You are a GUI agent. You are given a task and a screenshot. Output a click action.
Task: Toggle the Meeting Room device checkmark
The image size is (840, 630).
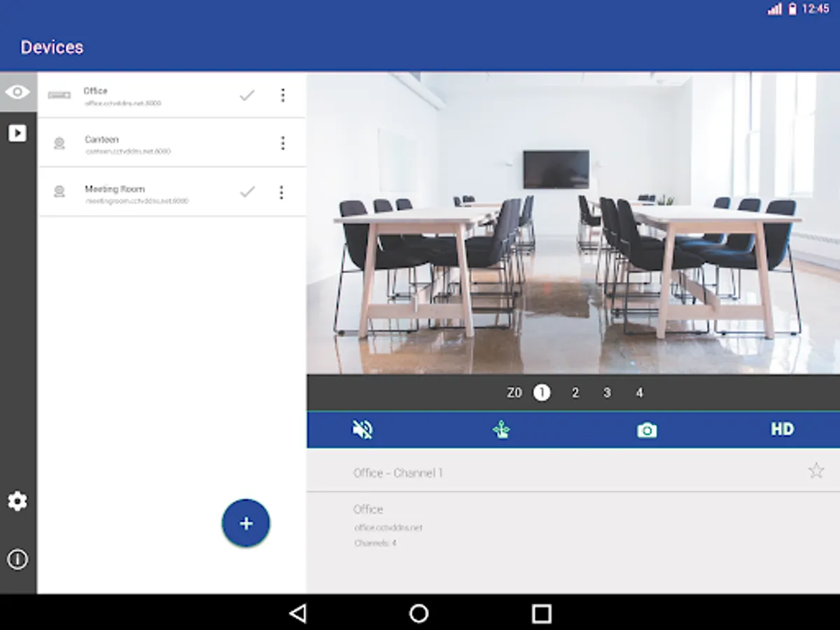coord(247,192)
